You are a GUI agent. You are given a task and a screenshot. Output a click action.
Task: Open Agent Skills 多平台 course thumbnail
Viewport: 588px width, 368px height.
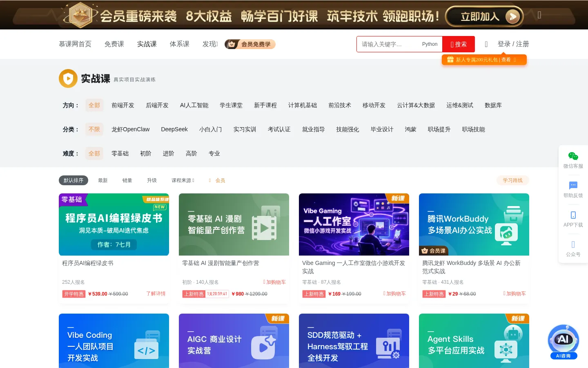pyautogui.click(x=474, y=341)
